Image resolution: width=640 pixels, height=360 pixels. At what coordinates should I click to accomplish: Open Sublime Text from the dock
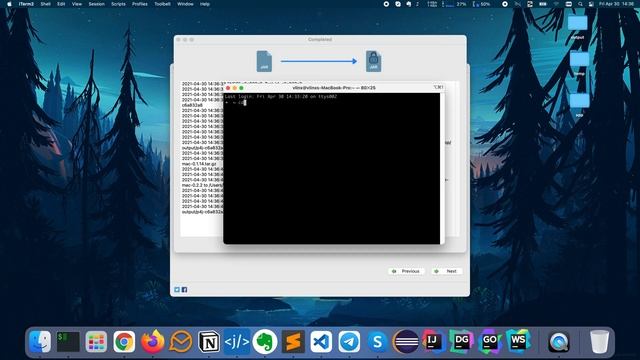pyautogui.click(x=293, y=341)
